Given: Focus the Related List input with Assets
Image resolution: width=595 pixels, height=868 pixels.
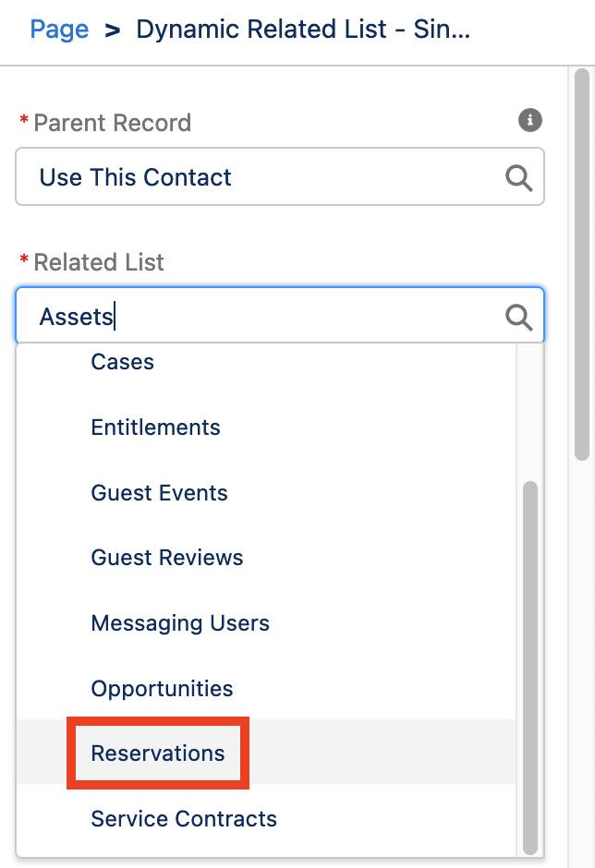Looking at the screenshot, I should coord(280,316).
